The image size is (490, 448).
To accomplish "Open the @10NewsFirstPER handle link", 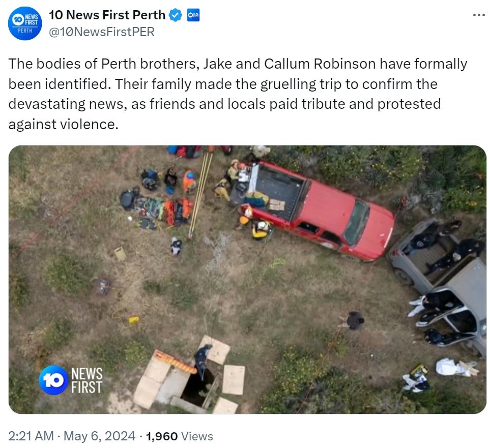I will point(102,32).
